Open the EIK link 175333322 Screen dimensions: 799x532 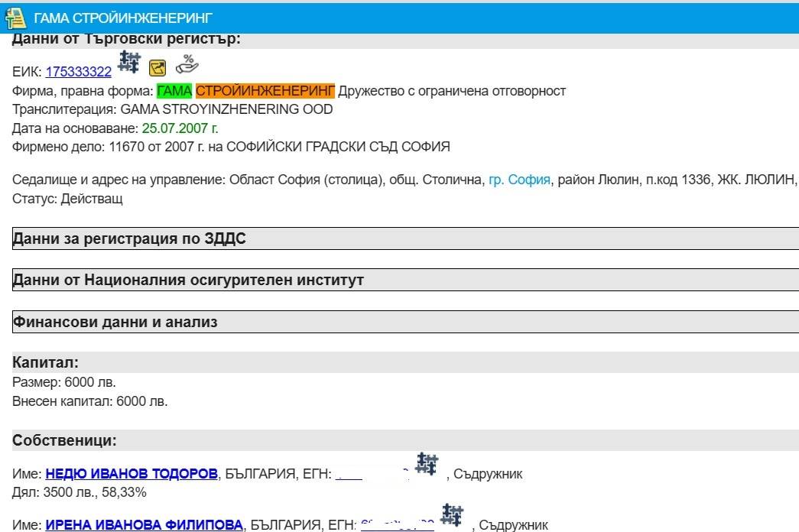tap(78, 72)
